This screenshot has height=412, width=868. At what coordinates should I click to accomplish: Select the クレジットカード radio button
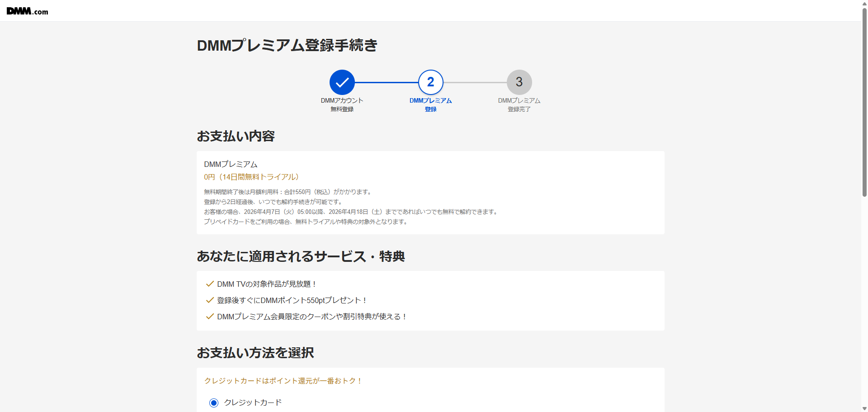point(214,403)
